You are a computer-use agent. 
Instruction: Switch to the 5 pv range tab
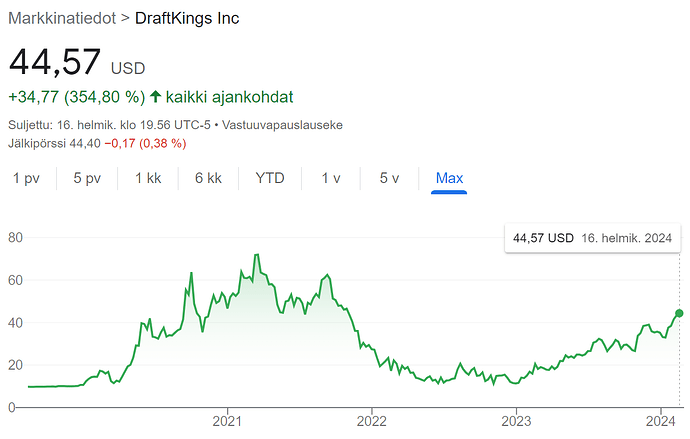click(87, 178)
